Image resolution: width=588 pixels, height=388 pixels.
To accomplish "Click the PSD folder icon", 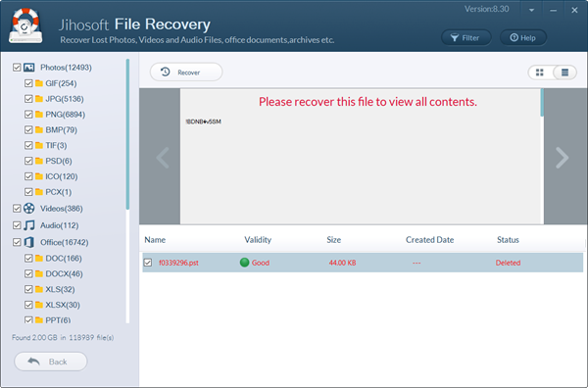I will (39, 161).
